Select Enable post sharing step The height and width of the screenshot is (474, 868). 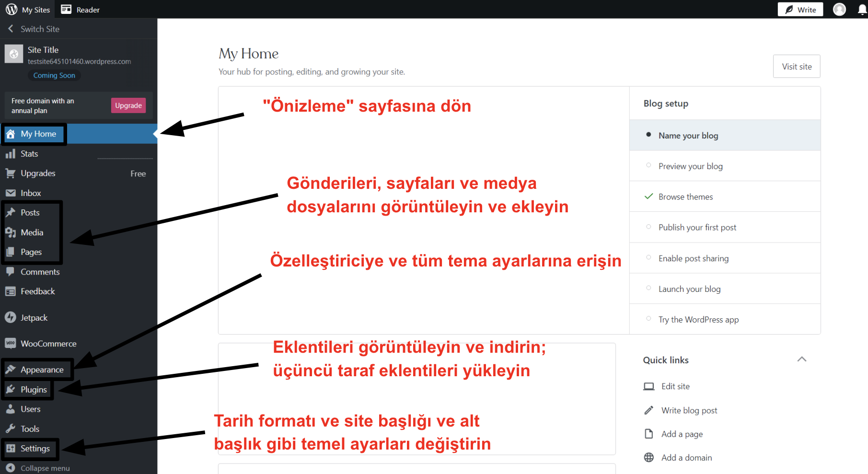pos(725,258)
